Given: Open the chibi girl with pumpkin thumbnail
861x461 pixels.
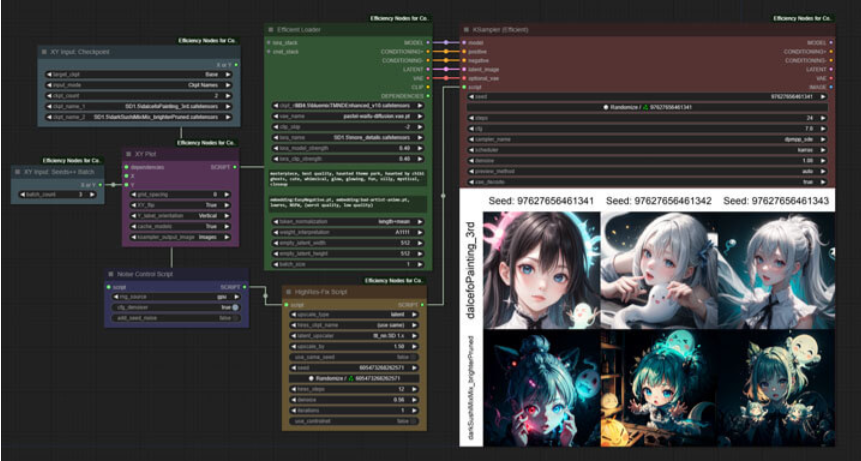Looking at the screenshot, I should pos(659,388).
